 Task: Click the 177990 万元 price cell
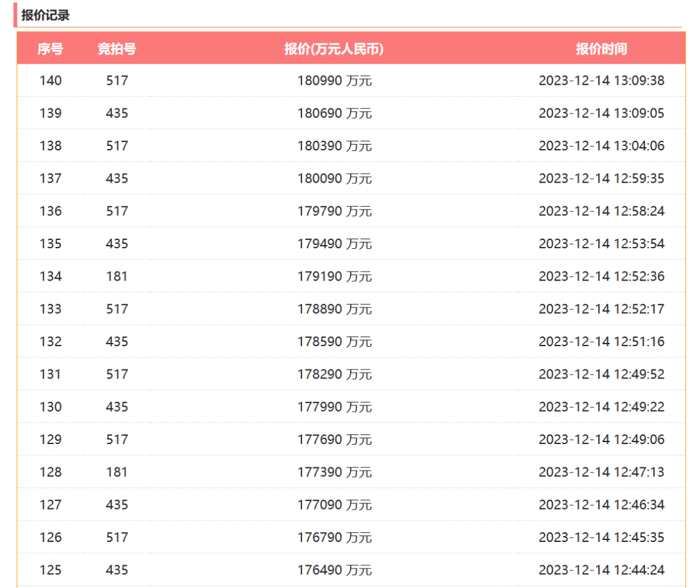coord(334,406)
